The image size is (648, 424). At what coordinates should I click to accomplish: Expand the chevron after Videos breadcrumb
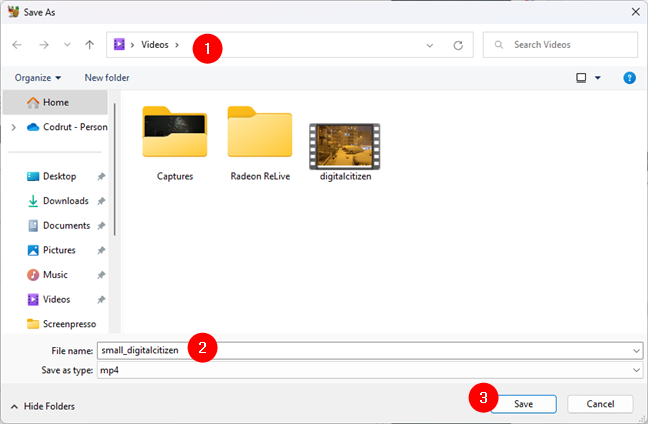click(x=177, y=45)
